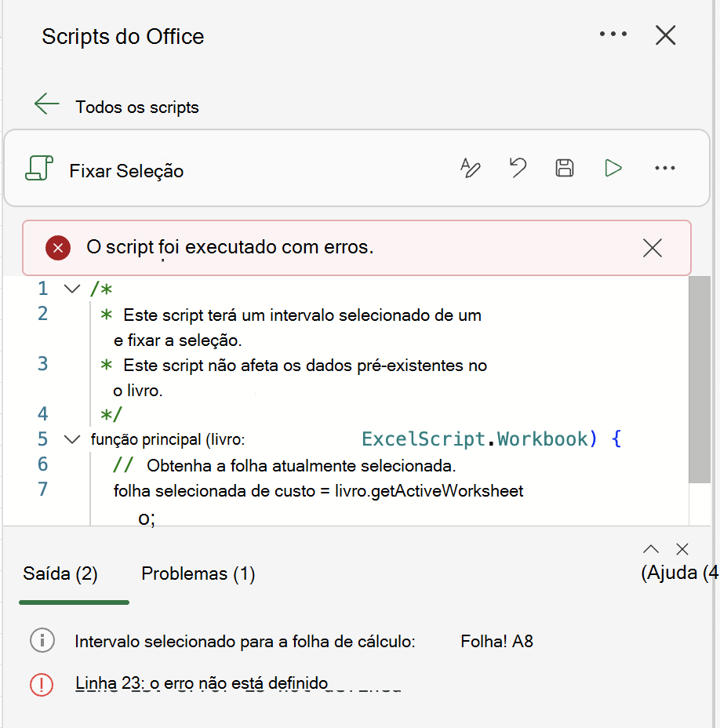Click the Todos os scripts link
720x728 pixels.
tap(137, 107)
